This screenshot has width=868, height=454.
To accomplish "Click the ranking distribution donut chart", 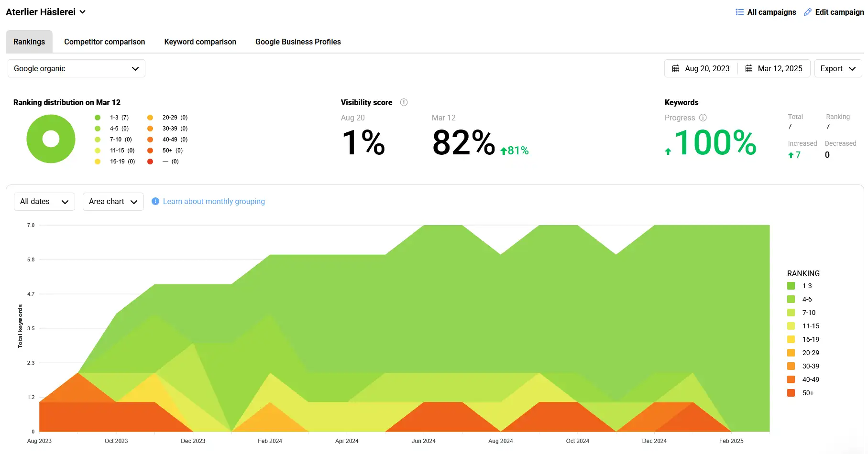I will click(51, 139).
